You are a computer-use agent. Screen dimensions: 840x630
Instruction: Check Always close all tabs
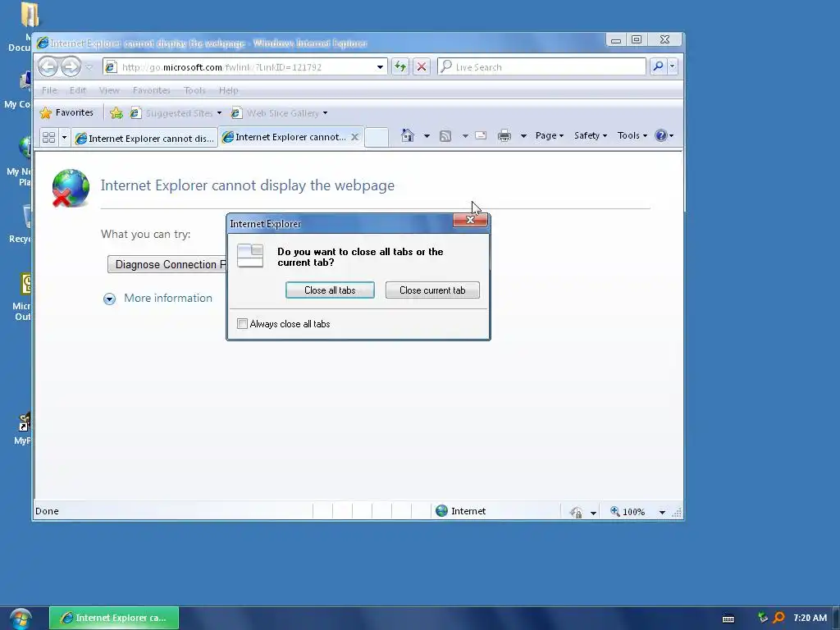[x=242, y=323]
